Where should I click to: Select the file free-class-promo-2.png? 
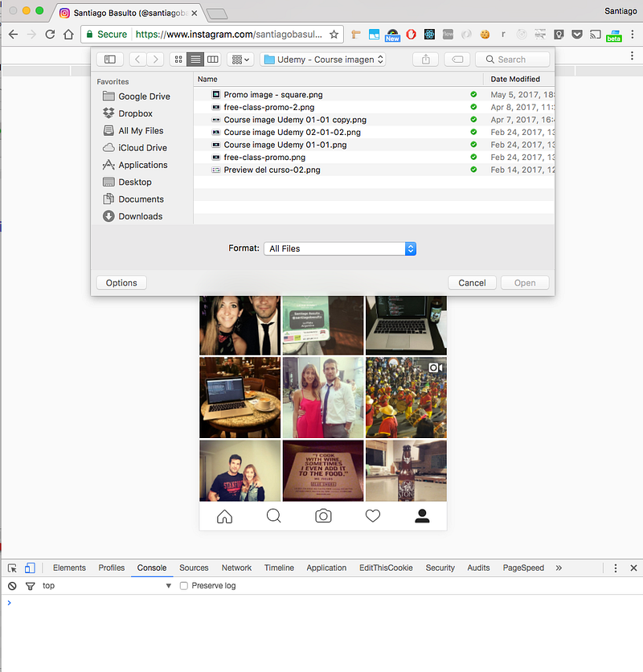click(x=268, y=107)
